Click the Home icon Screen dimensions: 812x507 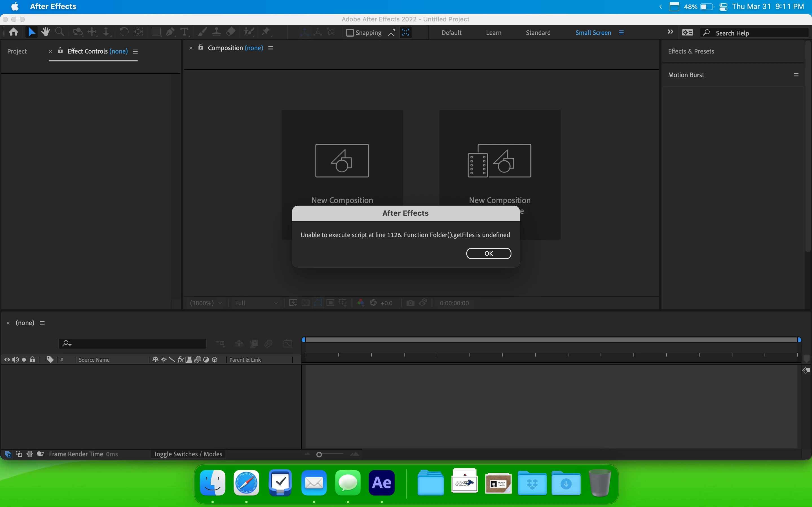pos(14,32)
